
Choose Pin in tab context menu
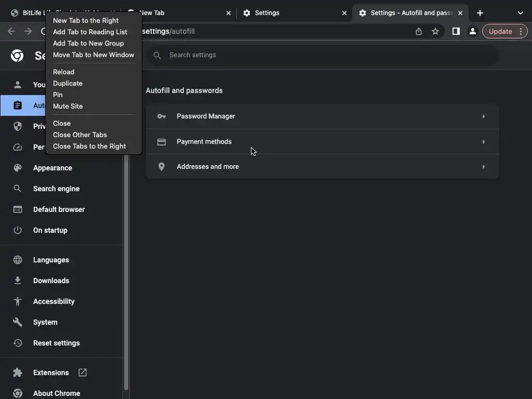coord(58,95)
